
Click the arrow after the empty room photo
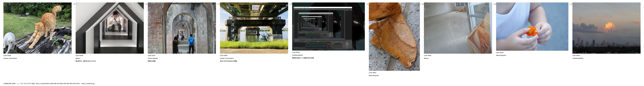(494, 4)
